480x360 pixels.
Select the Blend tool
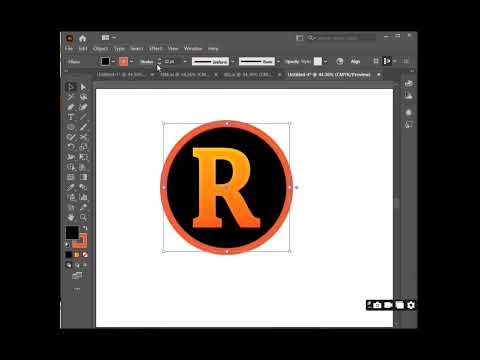pyautogui.click(x=83, y=187)
